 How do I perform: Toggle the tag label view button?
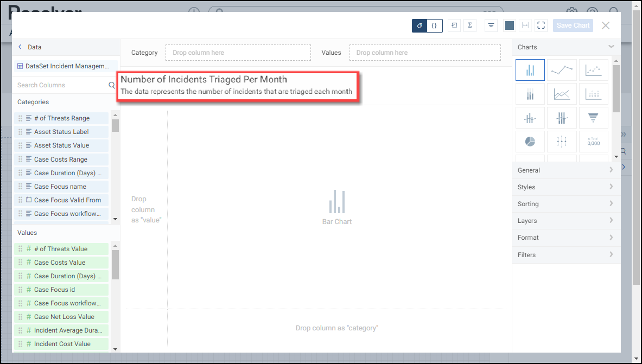(419, 25)
